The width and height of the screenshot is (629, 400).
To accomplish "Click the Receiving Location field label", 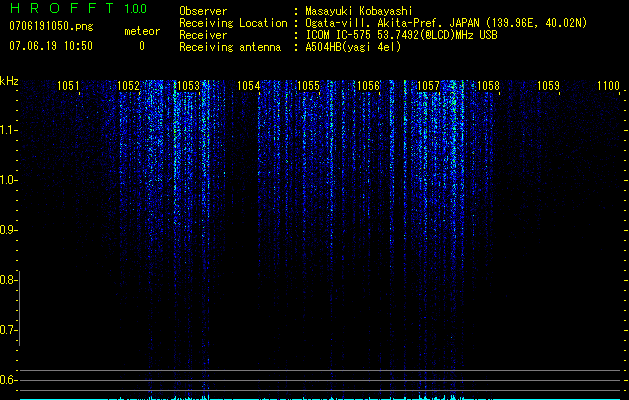I will pos(233,23).
